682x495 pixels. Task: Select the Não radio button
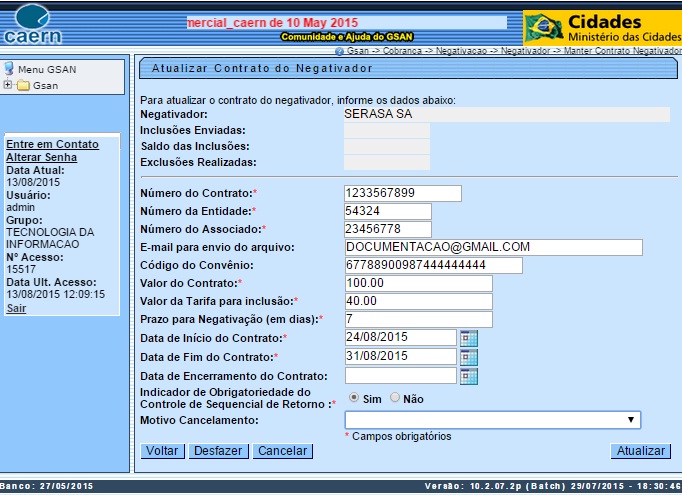(394, 398)
